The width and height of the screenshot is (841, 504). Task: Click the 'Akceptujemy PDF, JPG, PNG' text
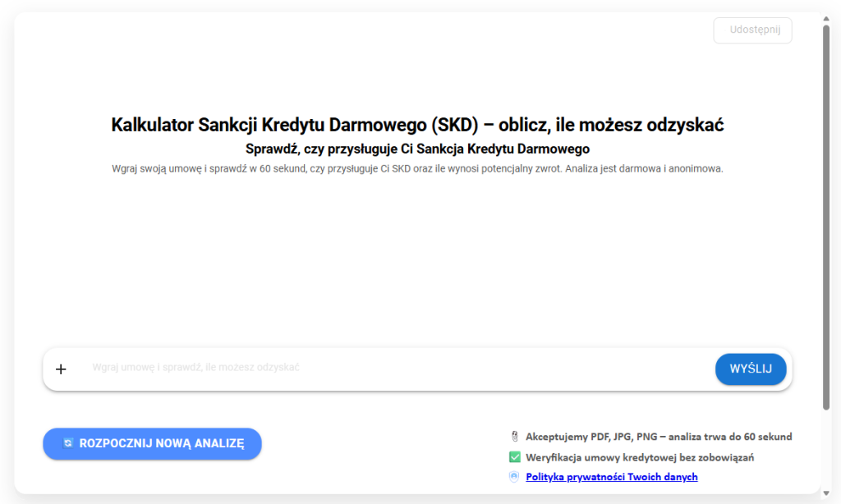click(659, 437)
